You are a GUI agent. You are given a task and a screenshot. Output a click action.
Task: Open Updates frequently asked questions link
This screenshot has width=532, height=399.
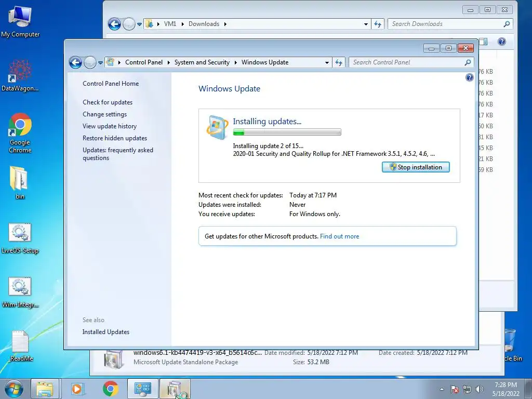click(118, 154)
